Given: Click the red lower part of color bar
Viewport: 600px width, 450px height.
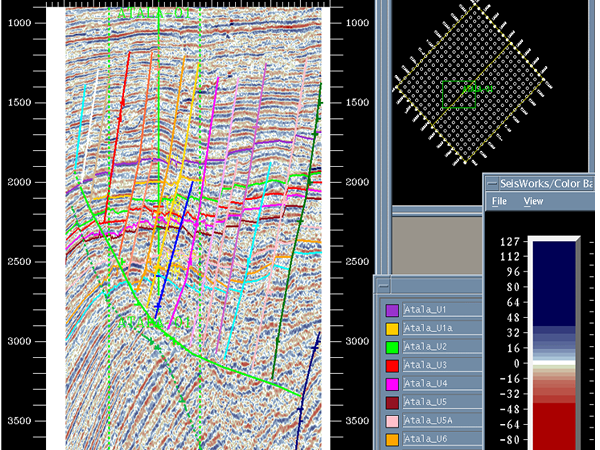Looking at the screenshot, I should pyautogui.click(x=551, y=425).
